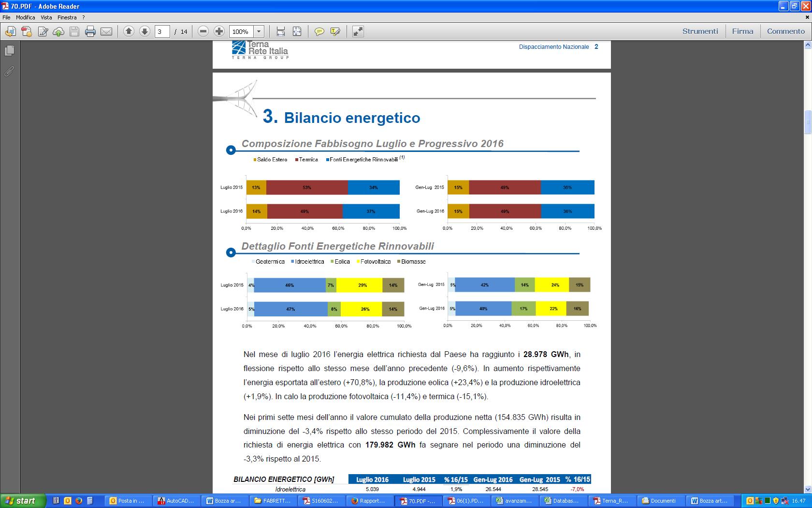Click the page number input field
Screen dimensions: 812x508
tap(162, 31)
